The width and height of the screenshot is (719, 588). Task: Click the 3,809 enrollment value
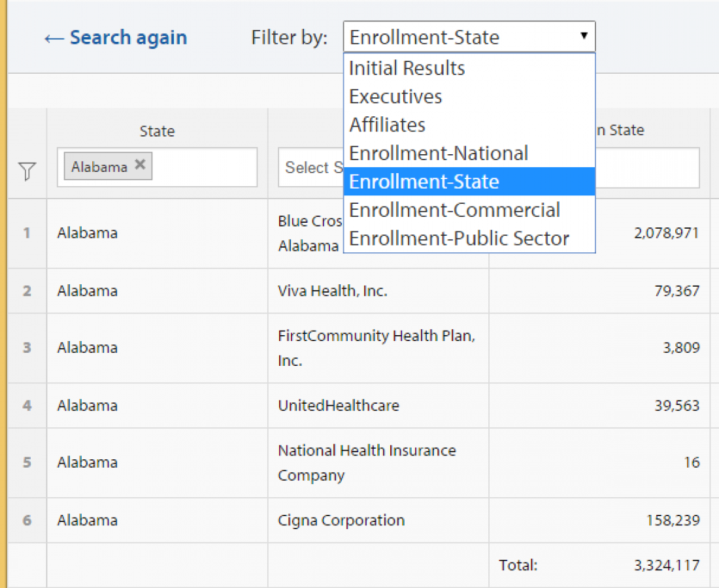(681, 348)
